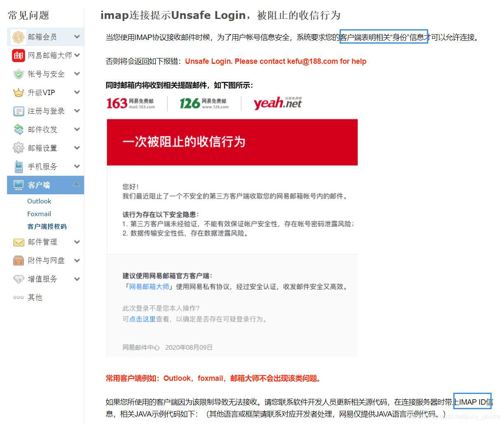Image resolution: width=504 pixels, height=424 pixels.
Task: Collapse the 客户端 section chevron
Action: click(77, 185)
